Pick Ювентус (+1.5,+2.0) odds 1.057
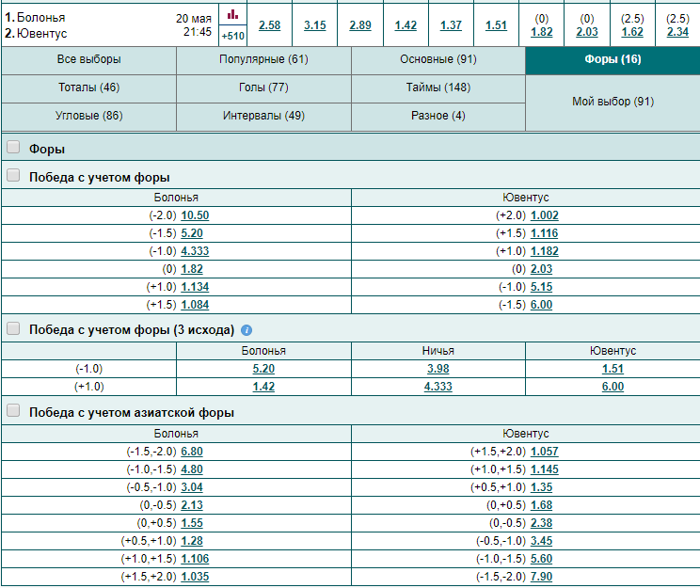The image size is (700, 588). [x=544, y=452]
